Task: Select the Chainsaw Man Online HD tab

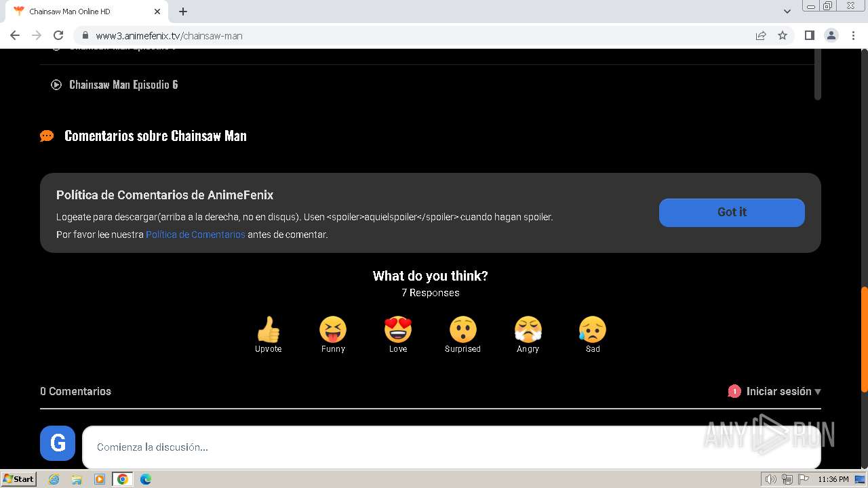Action: pos(87,12)
